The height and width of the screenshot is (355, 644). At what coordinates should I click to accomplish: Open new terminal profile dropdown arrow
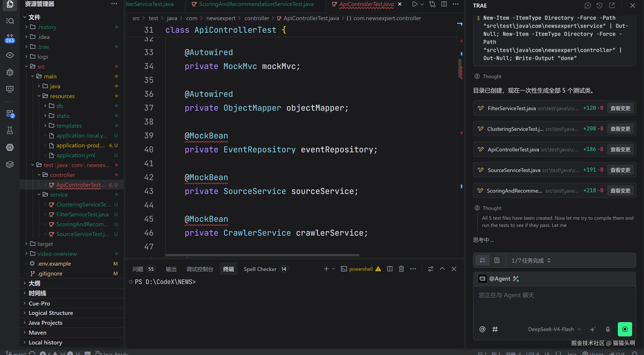pos(334,269)
